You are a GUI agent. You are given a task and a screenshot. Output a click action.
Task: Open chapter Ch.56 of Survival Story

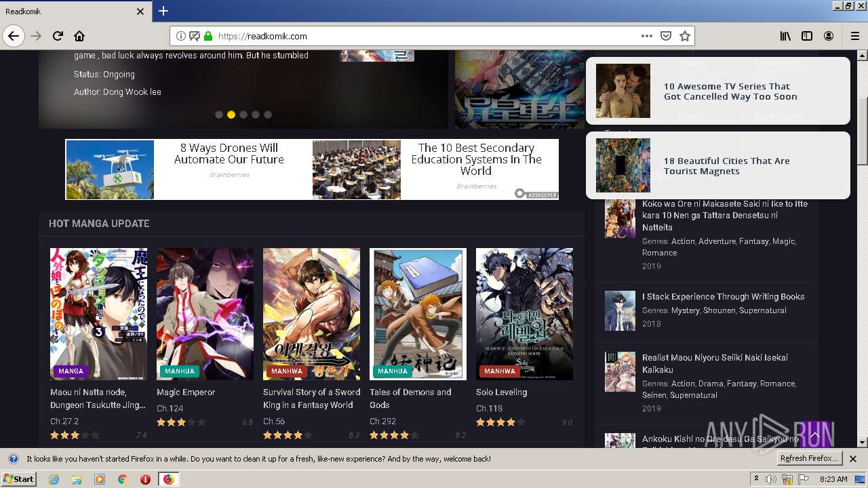point(274,422)
